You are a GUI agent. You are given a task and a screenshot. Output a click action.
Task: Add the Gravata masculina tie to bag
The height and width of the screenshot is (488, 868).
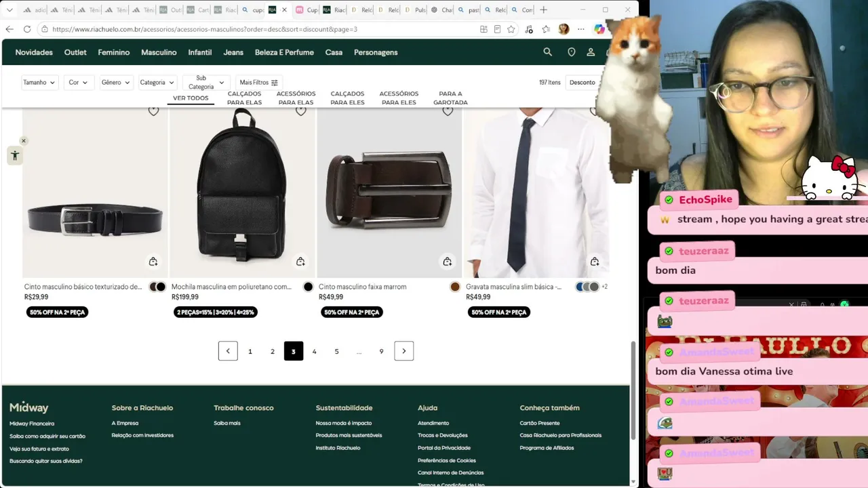point(595,262)
